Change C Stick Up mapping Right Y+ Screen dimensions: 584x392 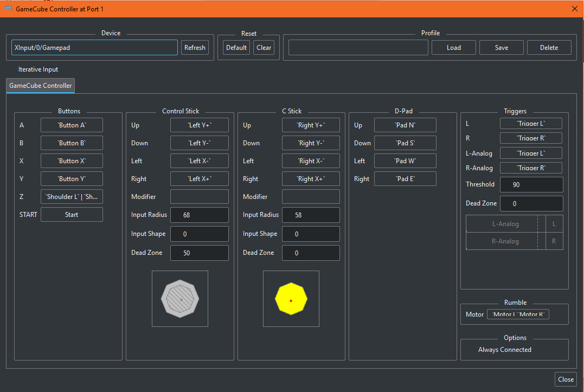point(311,125)
